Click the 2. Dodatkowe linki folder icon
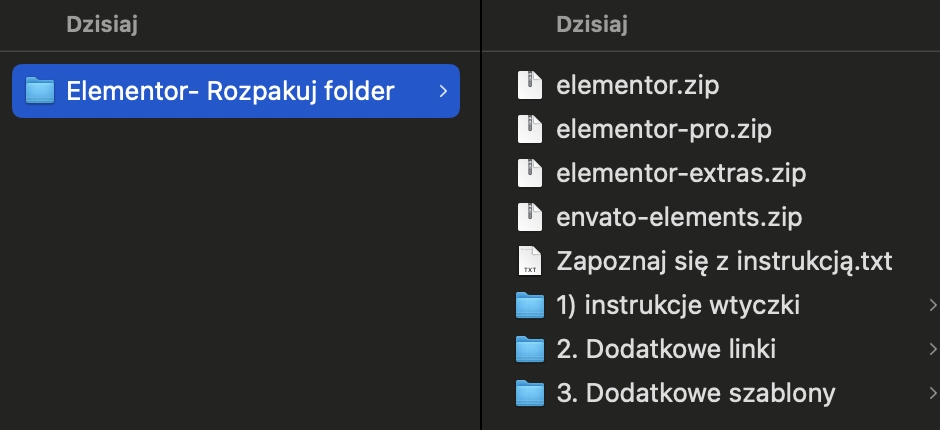This screenshot has width=940, height=430. click(529, 349)
